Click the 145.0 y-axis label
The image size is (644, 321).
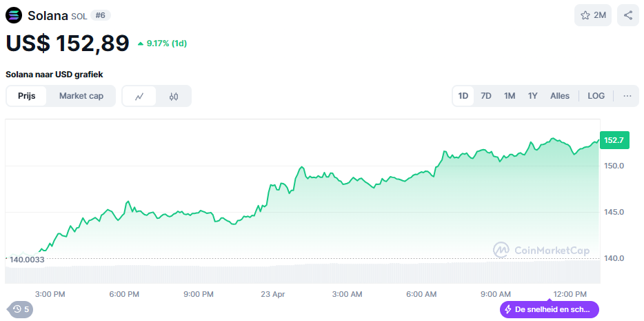click(614, 212)
